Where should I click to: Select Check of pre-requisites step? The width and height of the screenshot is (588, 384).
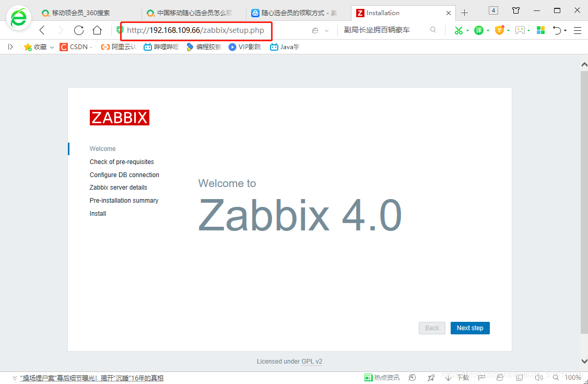pyautogui.click(x=122, y=162)
